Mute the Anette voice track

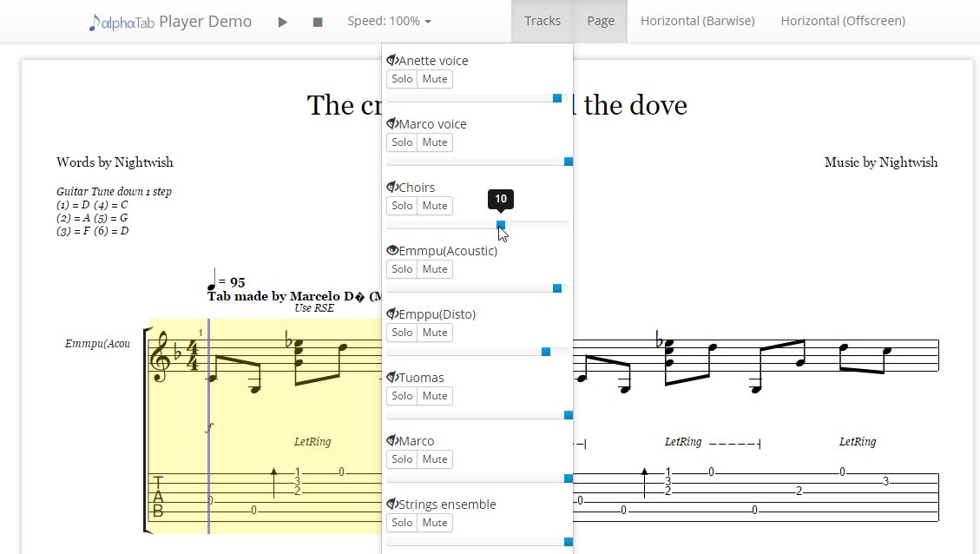click(435, 79)
